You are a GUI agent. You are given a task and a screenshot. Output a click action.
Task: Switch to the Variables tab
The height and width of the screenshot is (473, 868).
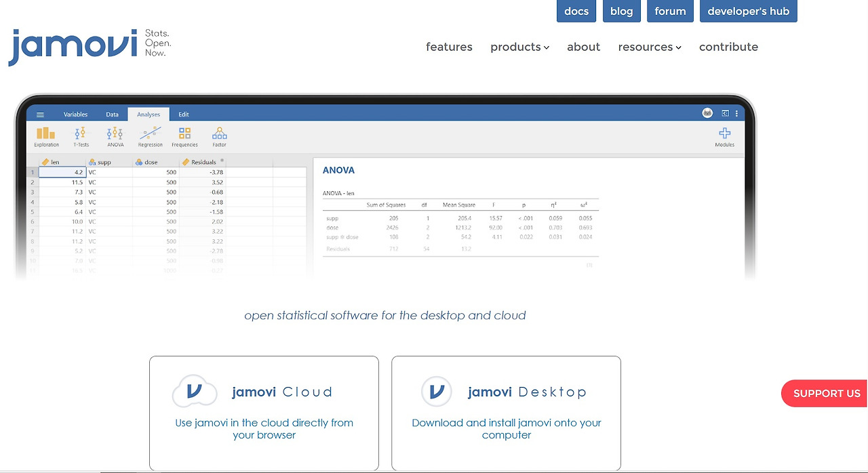pyautogui.click(x=76, y=115)
